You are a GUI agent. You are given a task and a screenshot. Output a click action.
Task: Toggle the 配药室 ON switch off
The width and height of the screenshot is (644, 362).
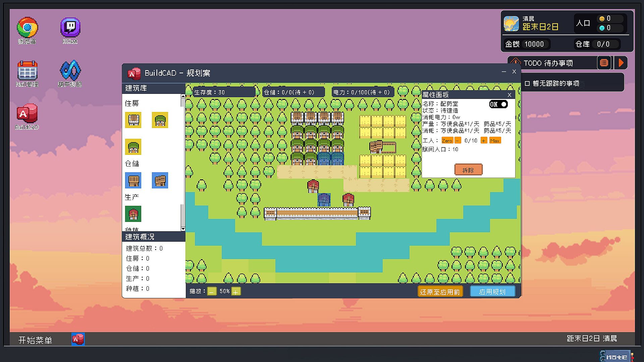(498, 104)
